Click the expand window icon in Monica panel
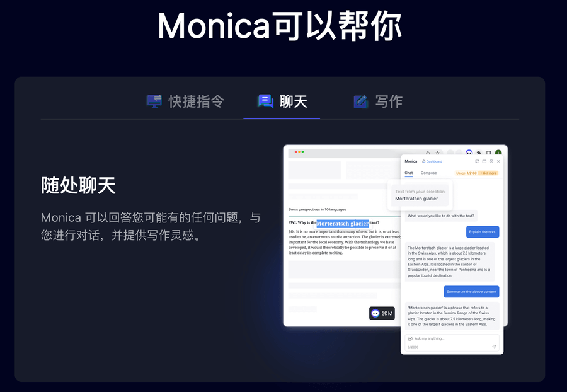Image resolution: width=567 pixels, height=392 pixels. click(x=478, y=161)
